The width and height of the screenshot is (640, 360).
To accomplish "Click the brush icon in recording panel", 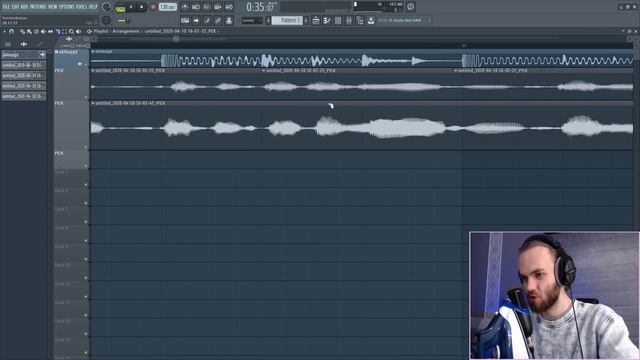I will click(x=207, y=20).
